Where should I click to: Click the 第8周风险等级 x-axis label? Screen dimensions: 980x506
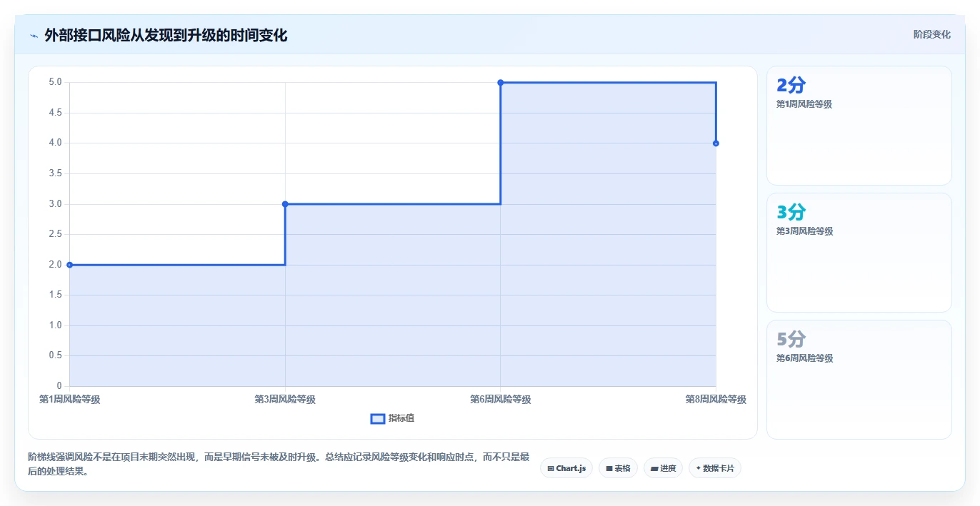[716, 400]
